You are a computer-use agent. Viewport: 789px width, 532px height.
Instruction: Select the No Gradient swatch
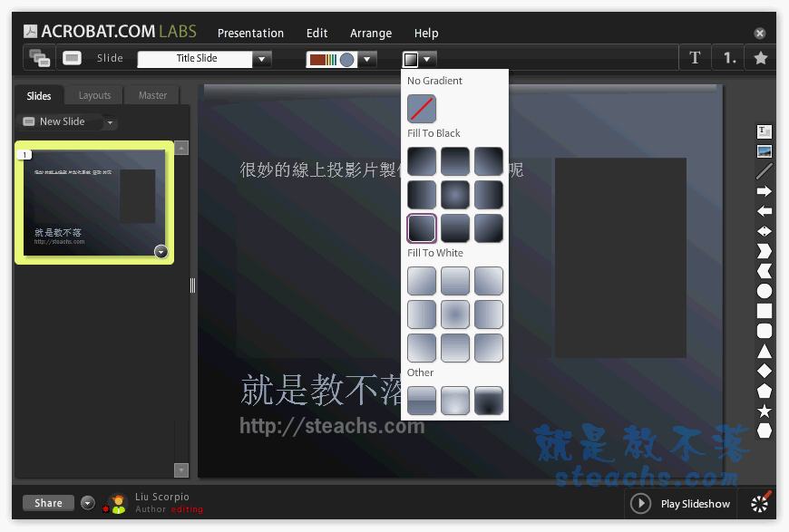point(422,109)
